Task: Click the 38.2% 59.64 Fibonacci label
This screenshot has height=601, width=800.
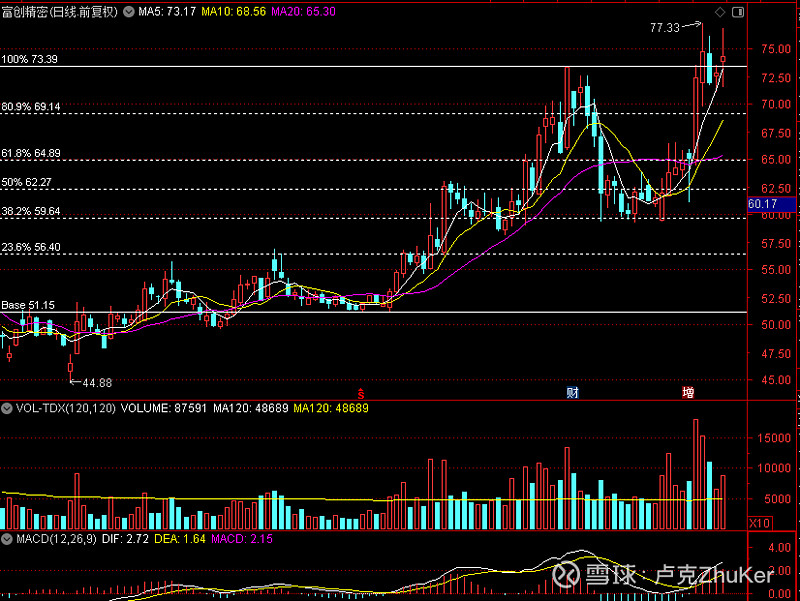Action: (31, 211)
